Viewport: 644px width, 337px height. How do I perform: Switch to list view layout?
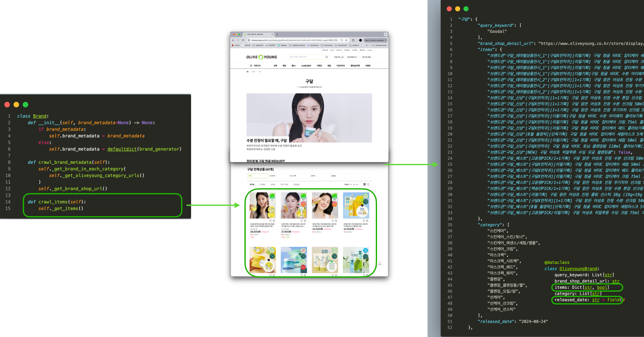tap(368, 184)
